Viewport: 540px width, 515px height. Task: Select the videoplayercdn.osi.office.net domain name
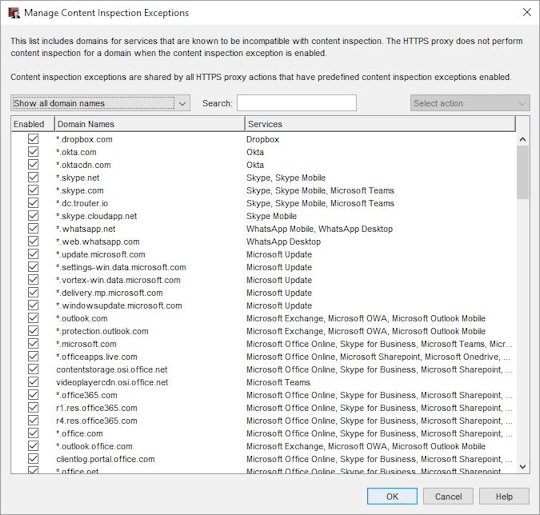(112, 382)
